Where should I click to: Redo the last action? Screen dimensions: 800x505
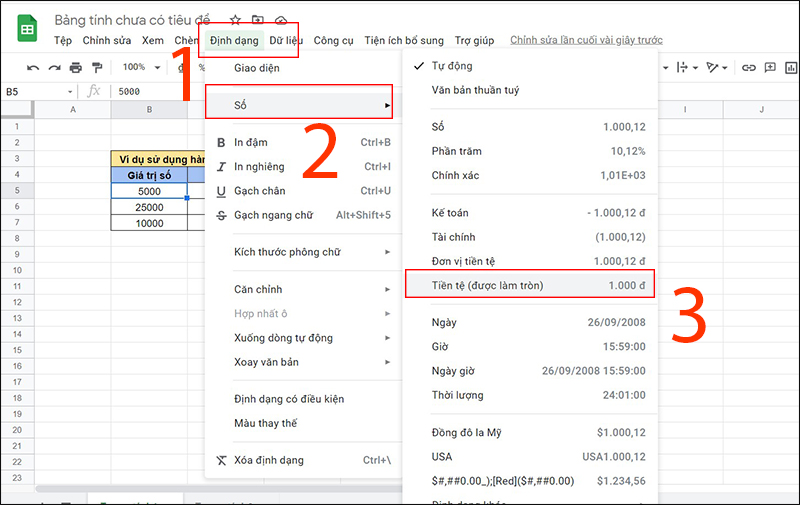(x=54, y=67)
